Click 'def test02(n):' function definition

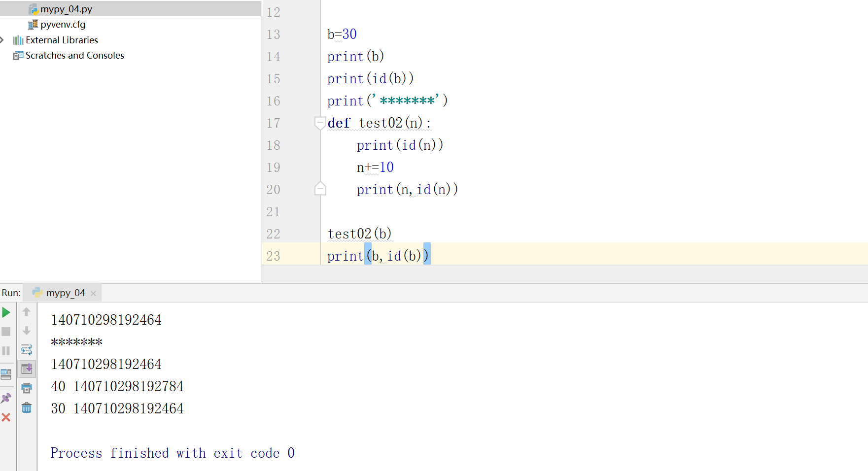click(379, 123)
